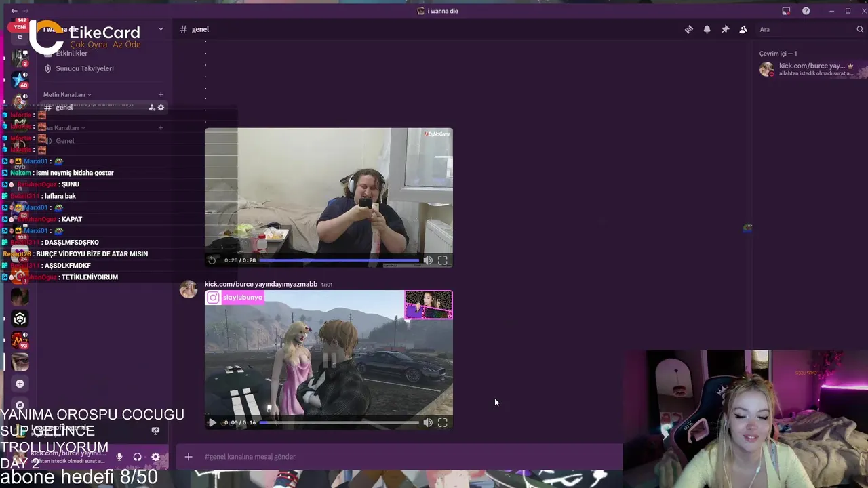Invite people to the genel channel
The height and width of the screenshot is (488, 868).
pos(151,107)
